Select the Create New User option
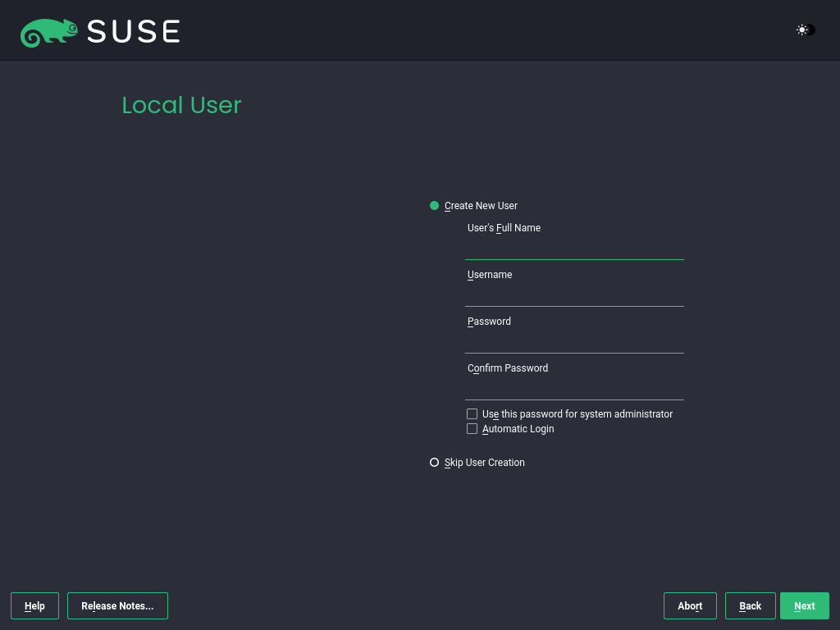Image resolution: width=840 pixels, height=630 pixels. point(481,205)
